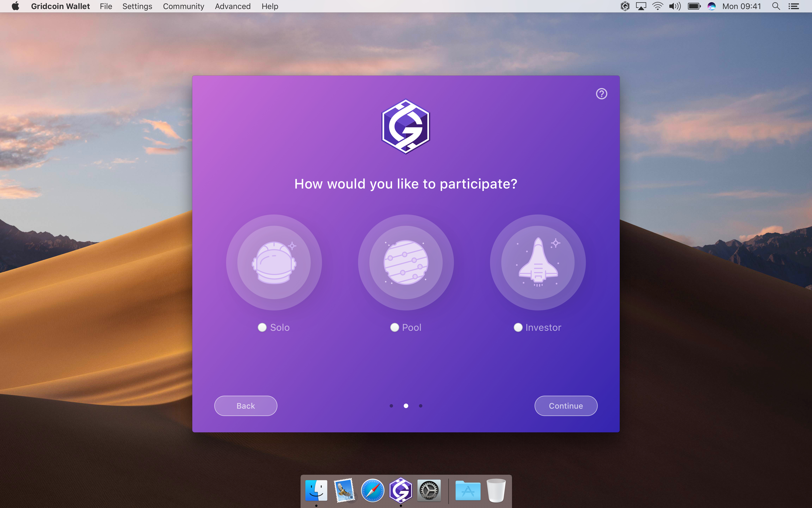Open Spotlight search magnifier
This screenshot has width=812, height=508.
coord(776,6)
